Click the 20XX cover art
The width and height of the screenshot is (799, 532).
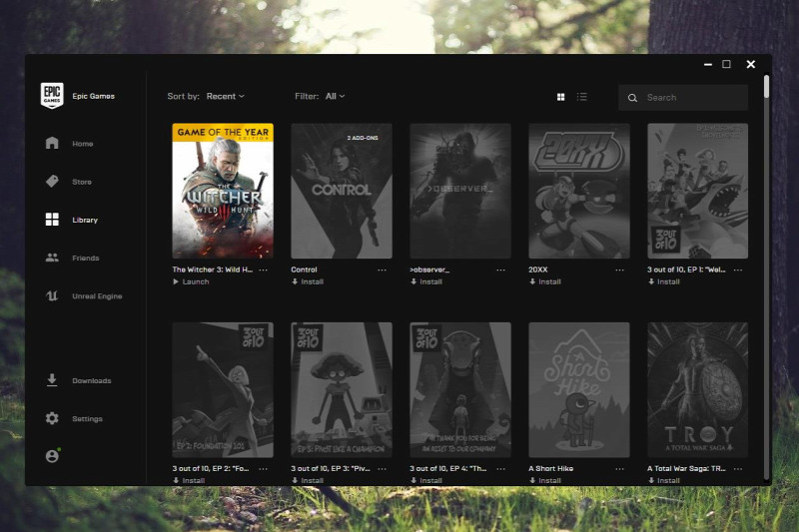[579, 191]
